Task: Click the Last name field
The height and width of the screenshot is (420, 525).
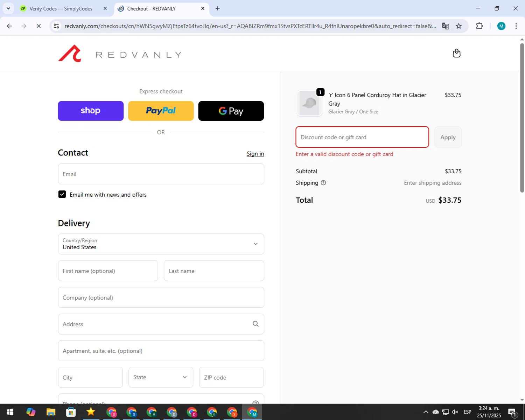Action: tap(214, 271)
